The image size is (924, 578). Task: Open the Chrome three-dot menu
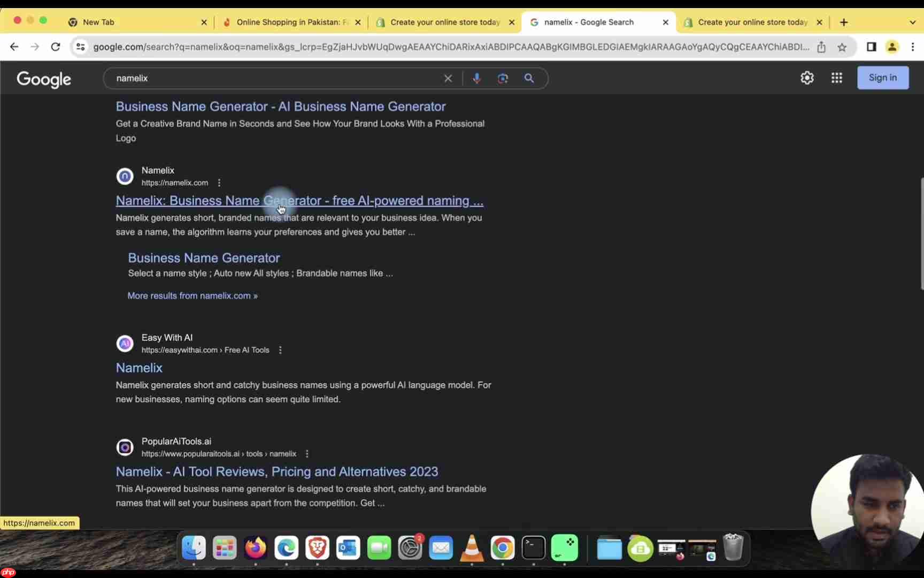pyautogui.click(x=913, y=47)
